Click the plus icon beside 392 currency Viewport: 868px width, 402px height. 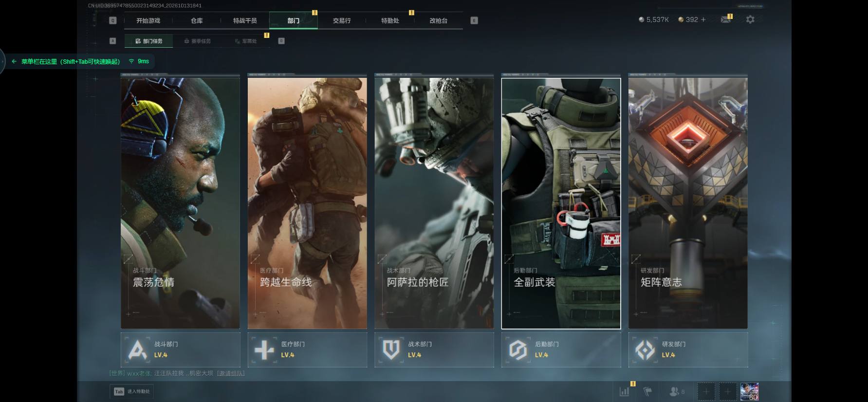point(703,19)
